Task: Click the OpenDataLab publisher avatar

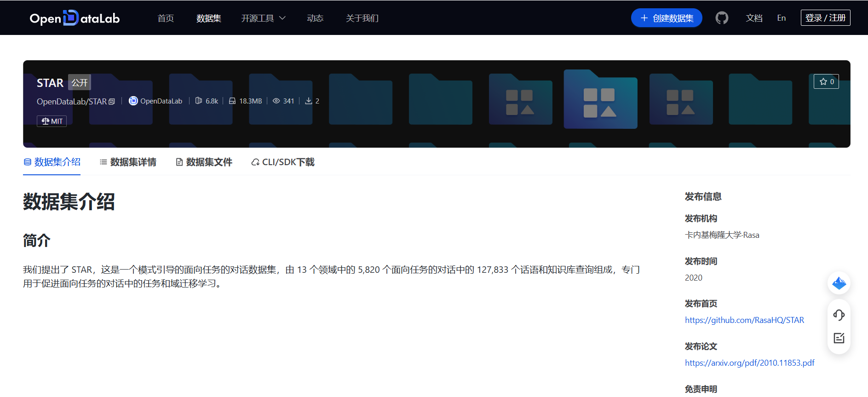Action: coord(133,101)
